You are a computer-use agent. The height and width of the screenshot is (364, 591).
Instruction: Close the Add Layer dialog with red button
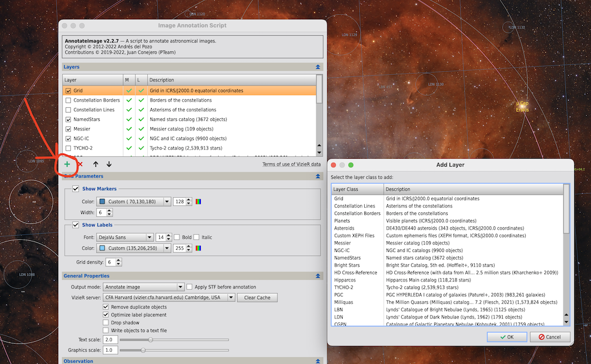click(x=333, y=165)
